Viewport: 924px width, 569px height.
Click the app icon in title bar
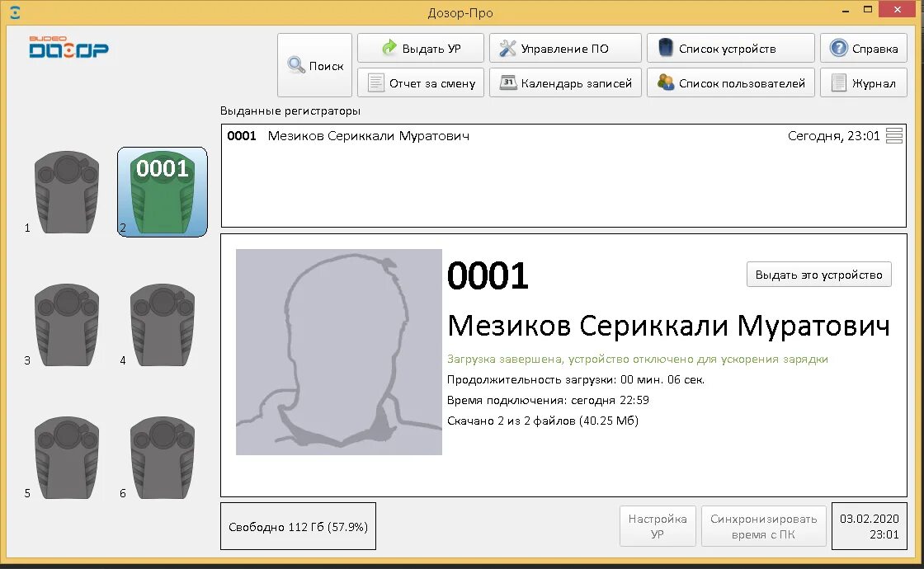pos(16,12)
